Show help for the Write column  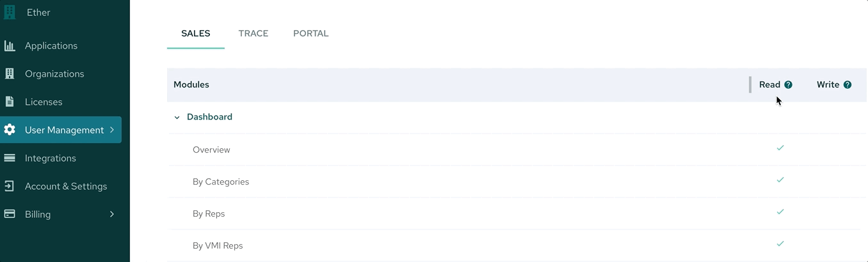[848, 84]
